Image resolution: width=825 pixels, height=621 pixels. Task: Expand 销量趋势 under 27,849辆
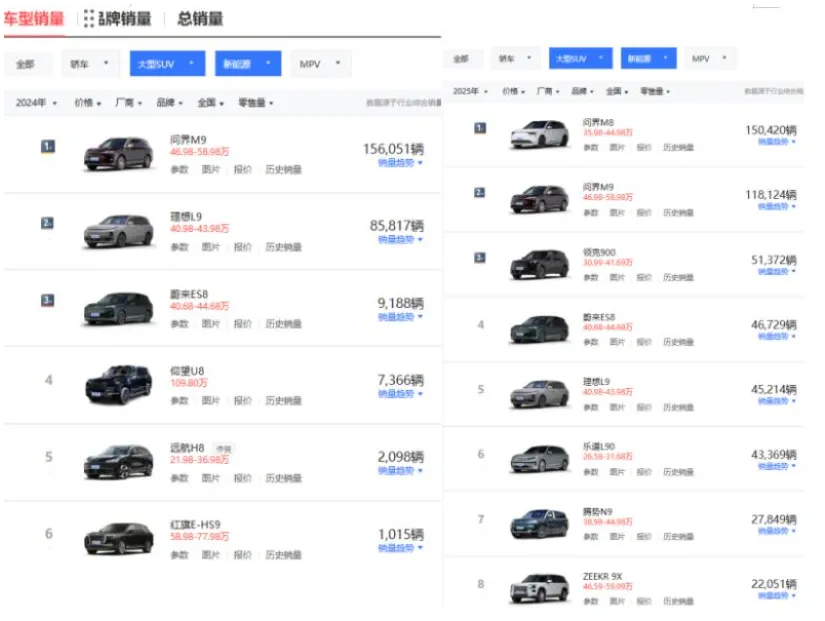click(x=777, y=531)
